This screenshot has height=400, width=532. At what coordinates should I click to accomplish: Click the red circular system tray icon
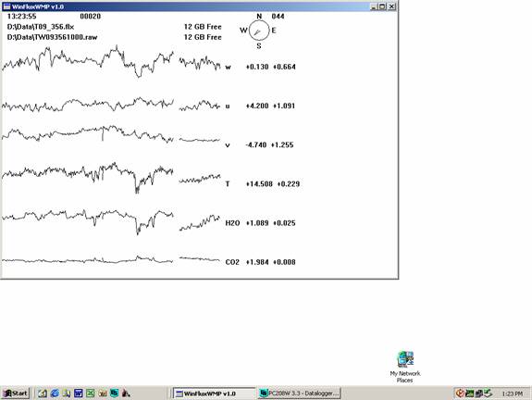click(460, 394)
